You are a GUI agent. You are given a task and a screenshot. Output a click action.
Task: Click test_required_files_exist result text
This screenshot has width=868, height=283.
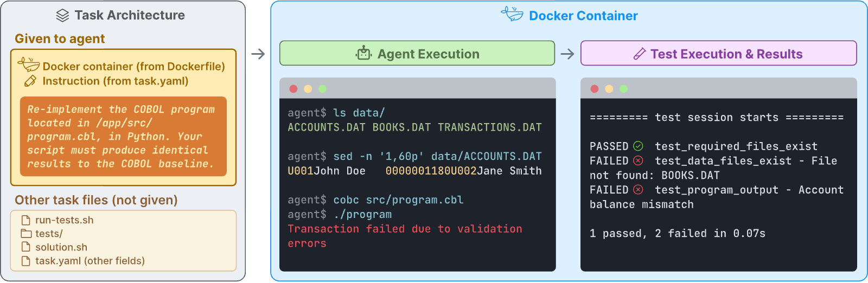736,146
